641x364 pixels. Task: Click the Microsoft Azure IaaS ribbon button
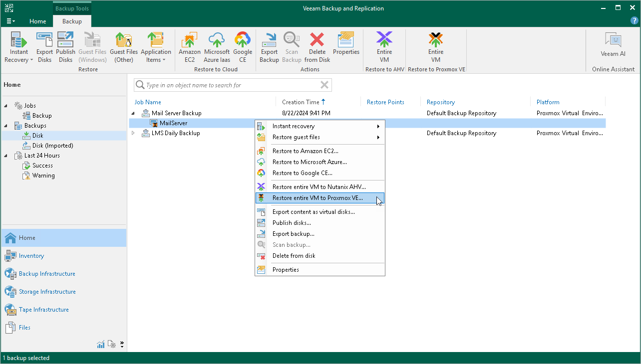coord(217,47)
